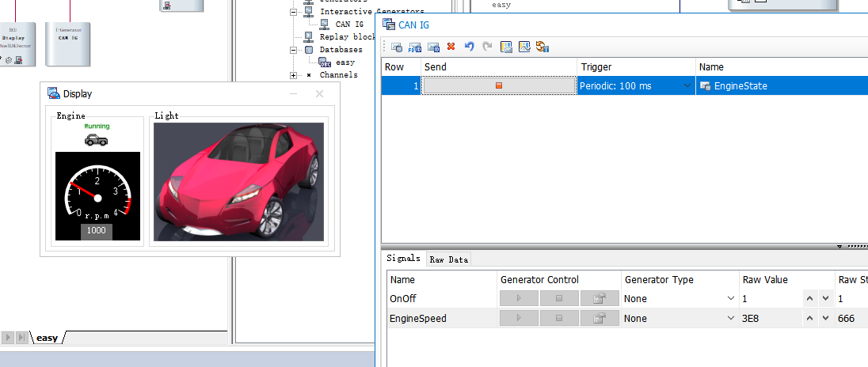Open OnOff Generator Type dropdown
Image resolution: width=868 pixels, height=367 pixels.
[731, 298]
